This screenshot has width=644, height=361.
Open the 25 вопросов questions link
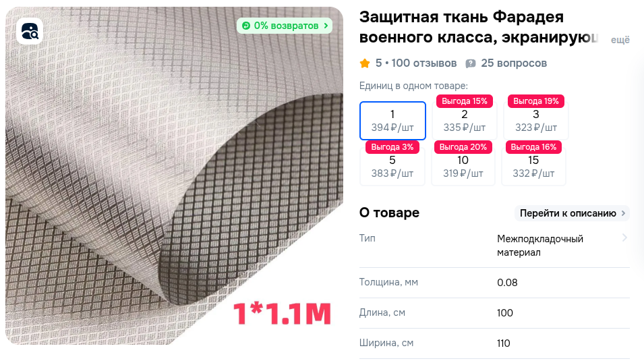[514, 63]
